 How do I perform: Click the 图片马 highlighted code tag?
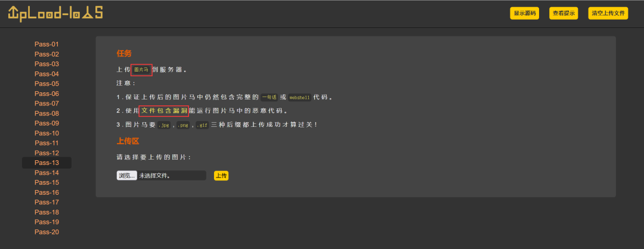141,70
